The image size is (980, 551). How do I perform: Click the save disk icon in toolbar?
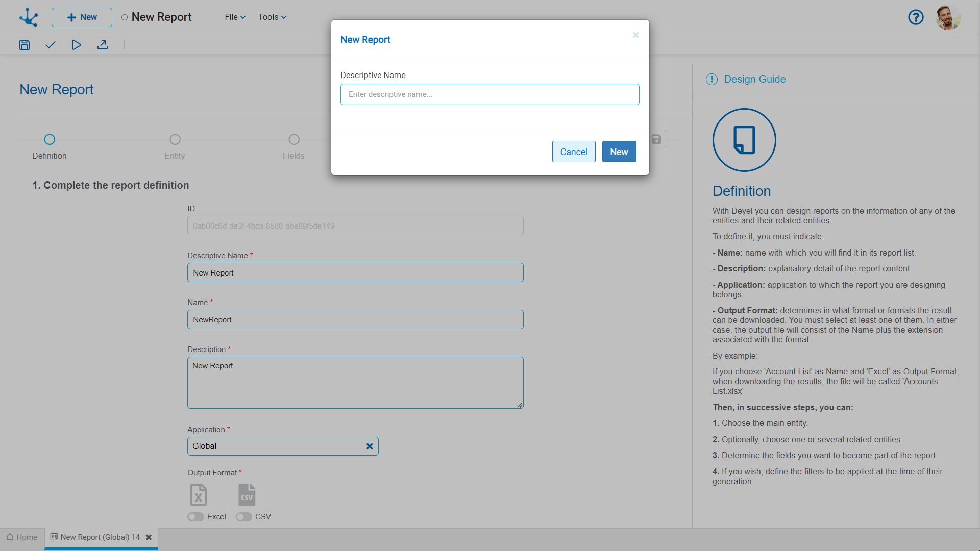(24, 45)
